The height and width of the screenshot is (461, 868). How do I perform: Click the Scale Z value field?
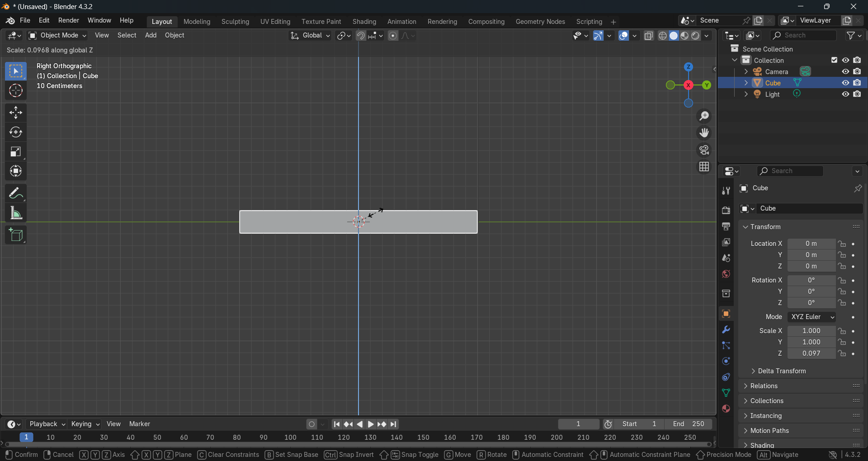[811, 353]
